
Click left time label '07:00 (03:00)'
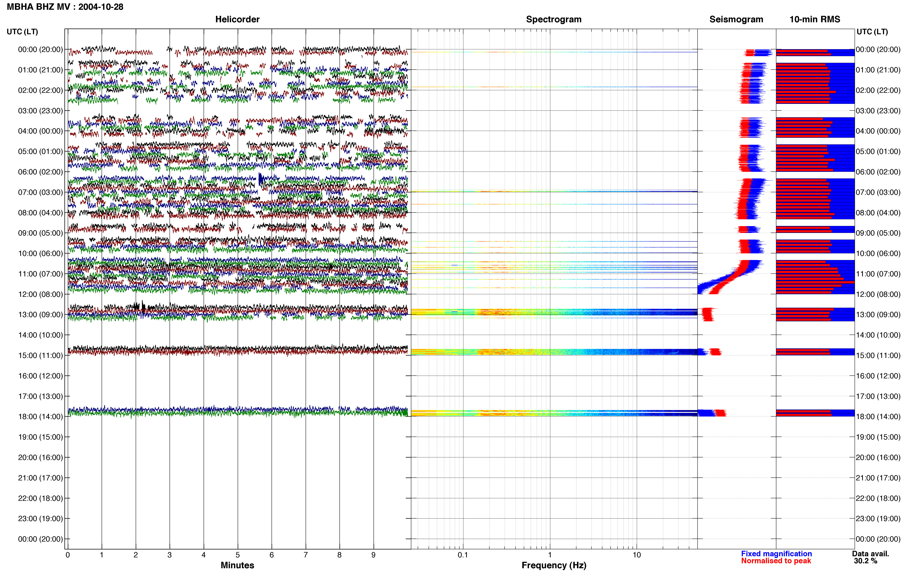click(x=41, y=192)
